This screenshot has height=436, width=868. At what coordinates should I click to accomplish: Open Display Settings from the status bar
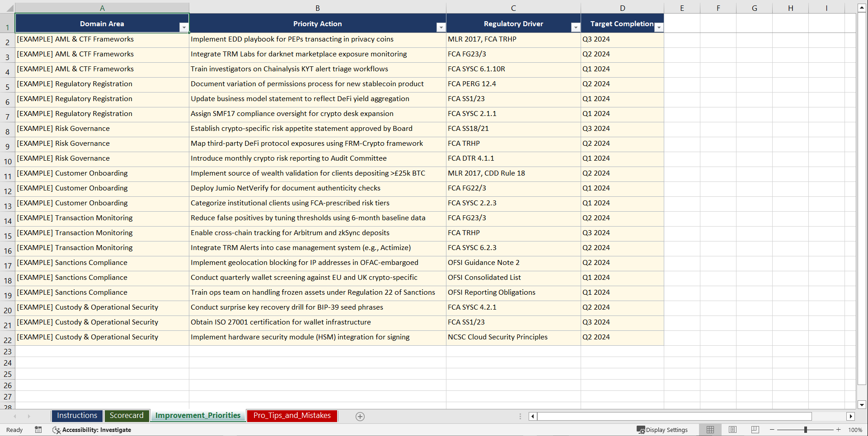(x=662, y=430)
